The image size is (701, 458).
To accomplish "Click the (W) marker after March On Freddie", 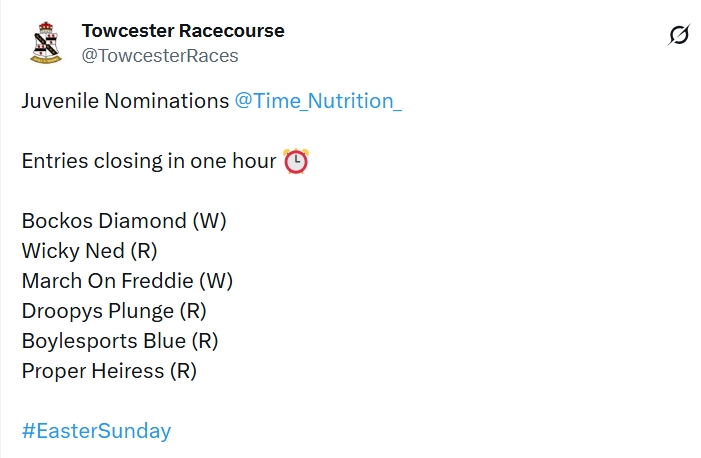I will [x=216, y=281].
